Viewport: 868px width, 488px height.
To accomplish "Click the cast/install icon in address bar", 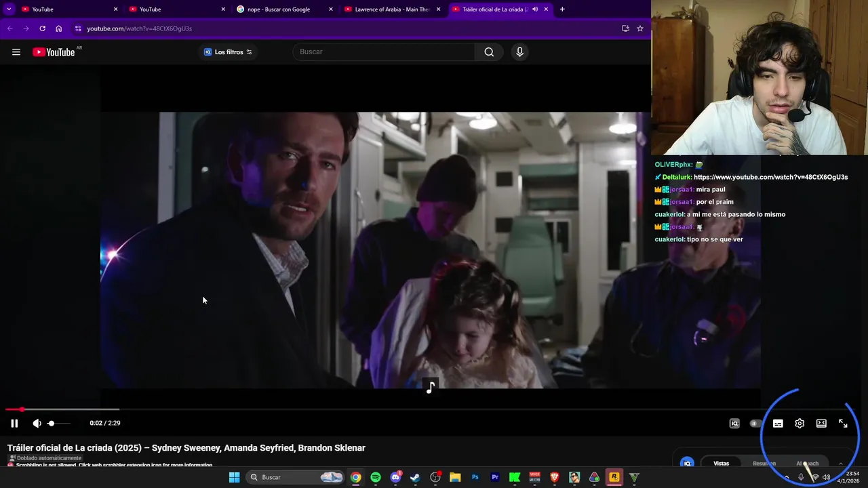I will coord(625,28).
